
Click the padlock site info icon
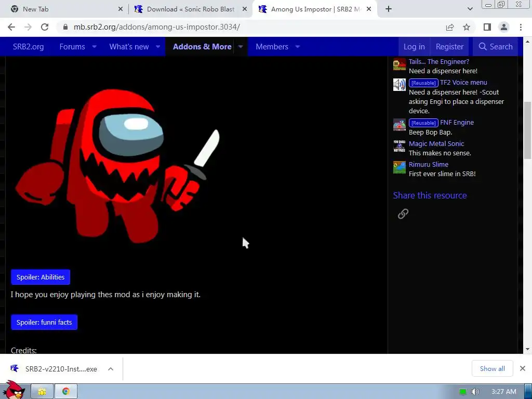pyautogui.click(x=65, y=27)
